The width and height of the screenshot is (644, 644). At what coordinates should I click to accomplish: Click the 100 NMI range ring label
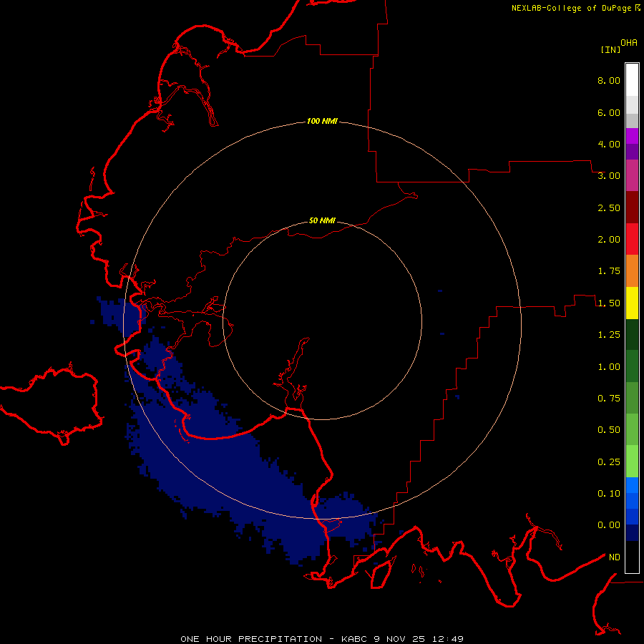pos(322,121)
